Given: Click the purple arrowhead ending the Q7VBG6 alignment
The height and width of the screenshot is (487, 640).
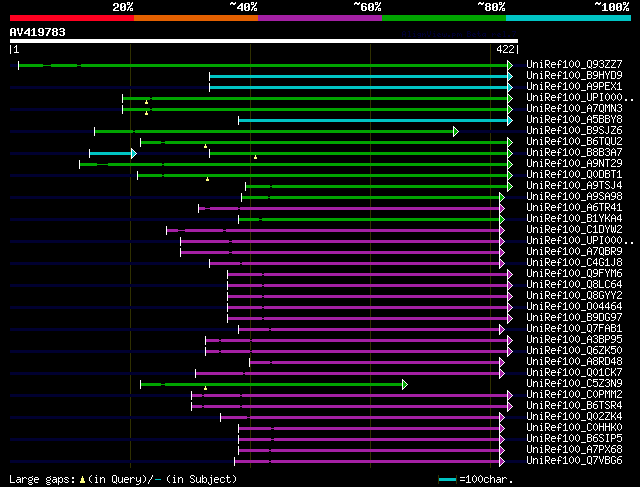Looking at the screenshot, I should [502, 462].
